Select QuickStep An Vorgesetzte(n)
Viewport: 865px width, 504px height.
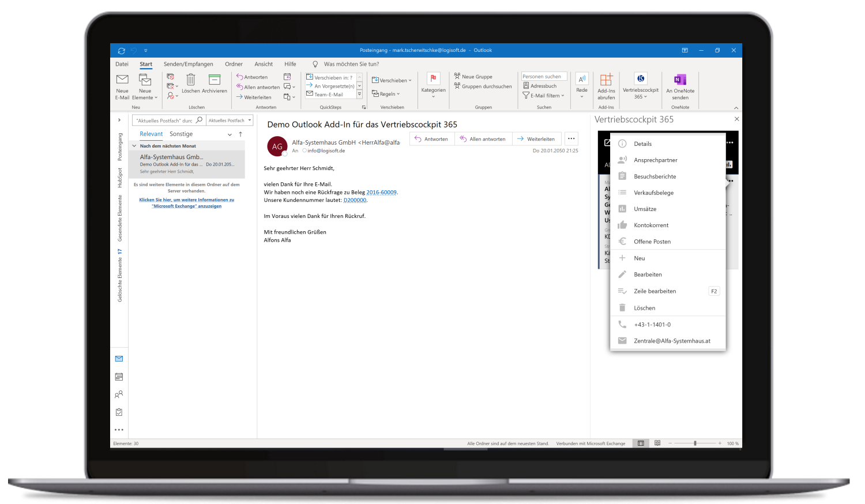[330, 86]
